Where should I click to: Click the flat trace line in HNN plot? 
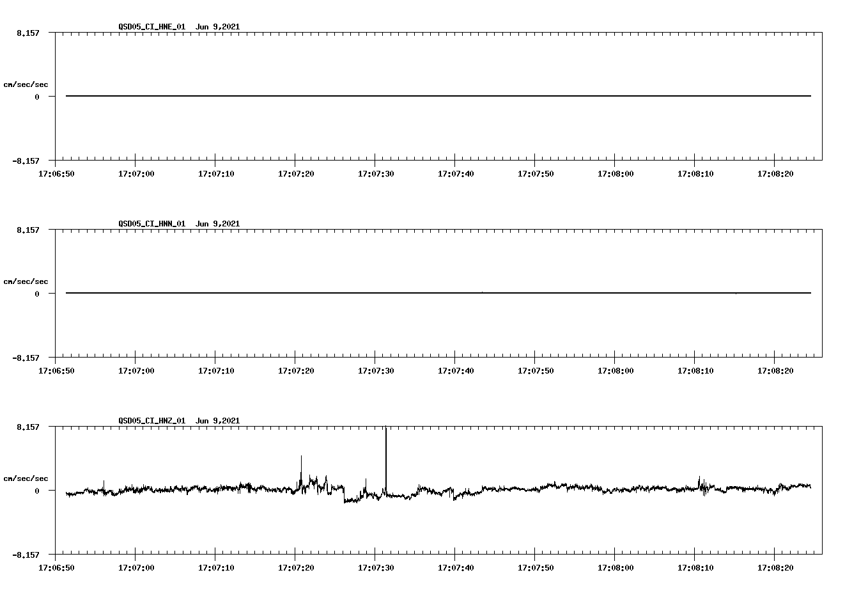(438, 293)
